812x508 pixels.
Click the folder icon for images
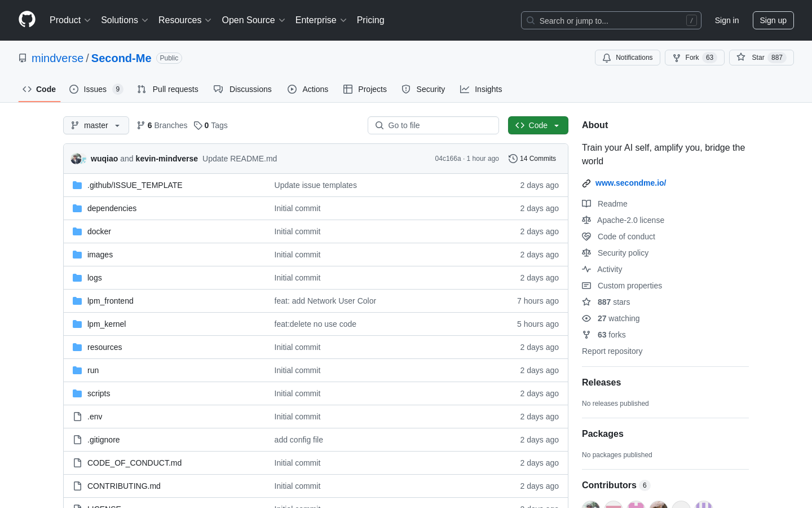[x=77, y=255]
